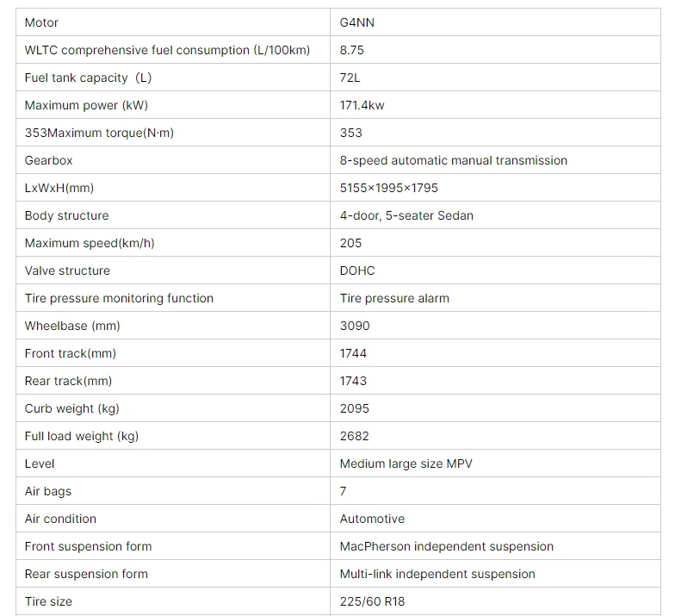Click the G4NN motor value cell
The width and height of the screenshot is (694, 616).
(357, 22)
